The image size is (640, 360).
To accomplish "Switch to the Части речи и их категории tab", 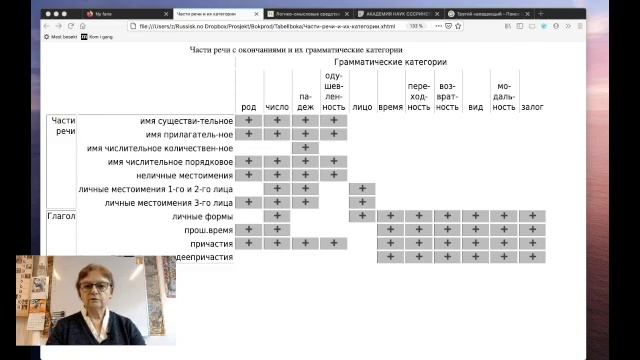I will [217, 14].
